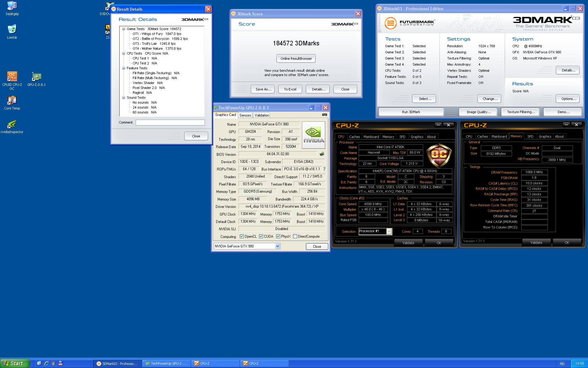Open the CPUID CPU-Z OC desktop icon
This screenshot has height=368, width=588.
pos(12,77)
